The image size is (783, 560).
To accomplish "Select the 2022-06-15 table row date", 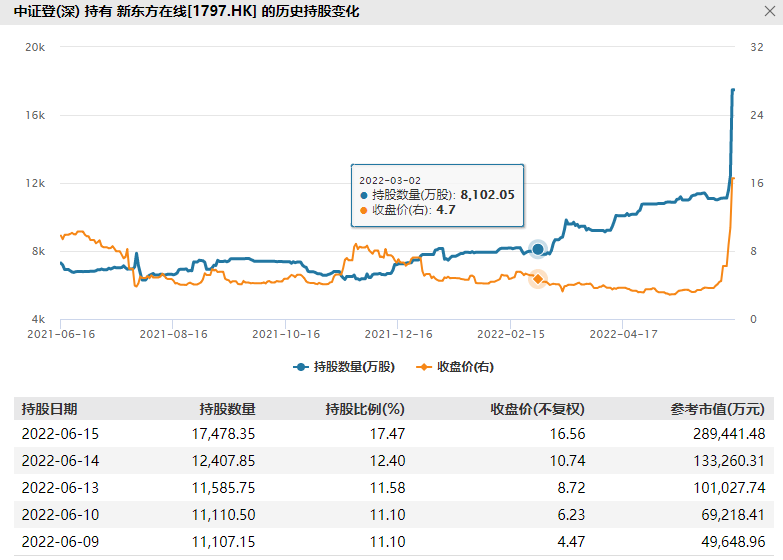I will 61,434.
